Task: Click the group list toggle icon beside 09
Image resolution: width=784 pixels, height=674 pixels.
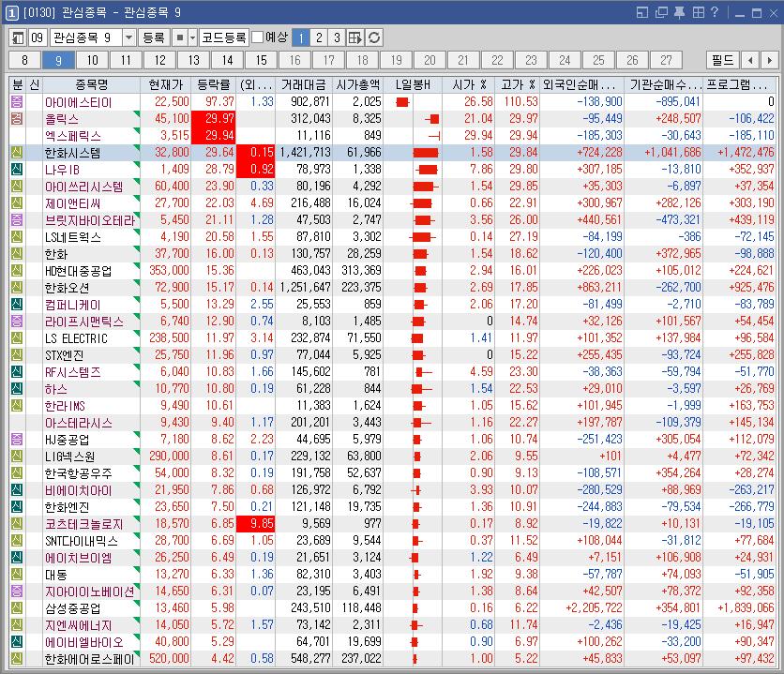Action: tap(18, 37)
